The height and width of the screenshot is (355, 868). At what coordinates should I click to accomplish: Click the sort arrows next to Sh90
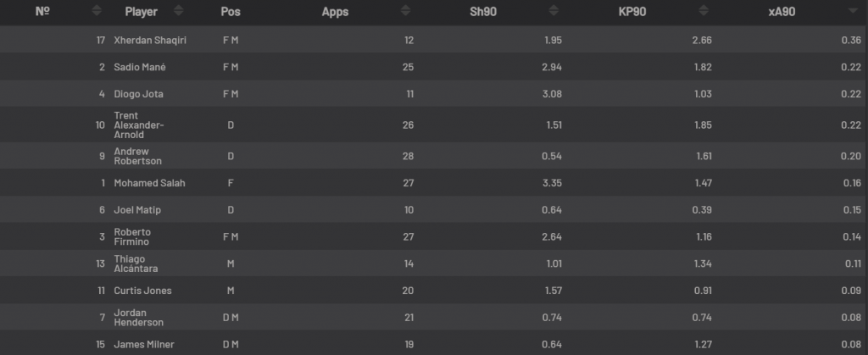click(x=554, y=10)
